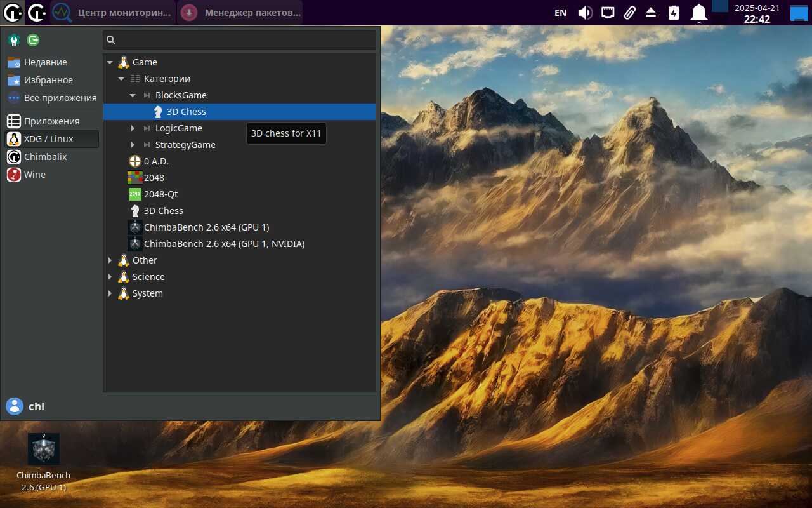The height and width of the screenshot is (508, 812).
Task: Collapse the BlocksGame category
Action: pyautogui.click(x=133, y=95)
